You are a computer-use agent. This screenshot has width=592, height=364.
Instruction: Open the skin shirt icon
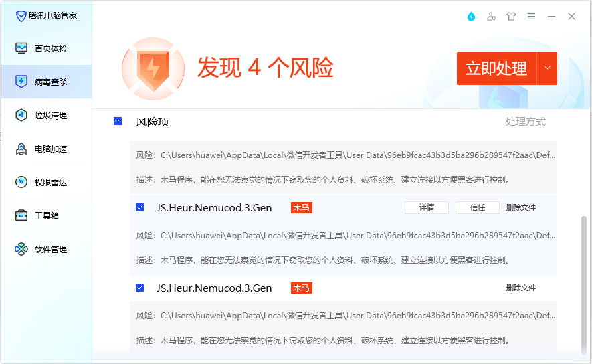click(511, 17)
